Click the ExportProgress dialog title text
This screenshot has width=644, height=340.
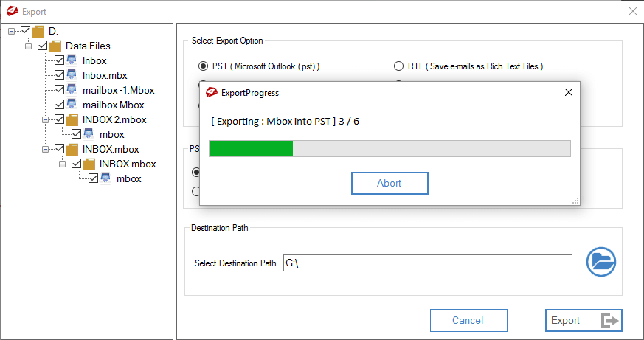click(250, 93)
